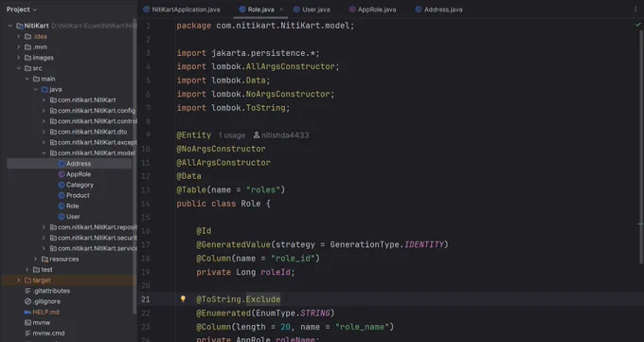Switch to the User.java tab
Viewport: 644px width, 342px height.
tap(312, 9)
